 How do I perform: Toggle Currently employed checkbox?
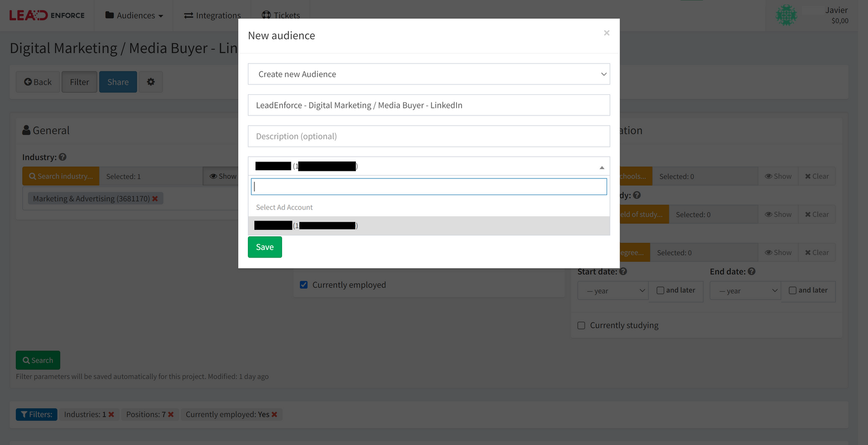click(x=304, y=285)
